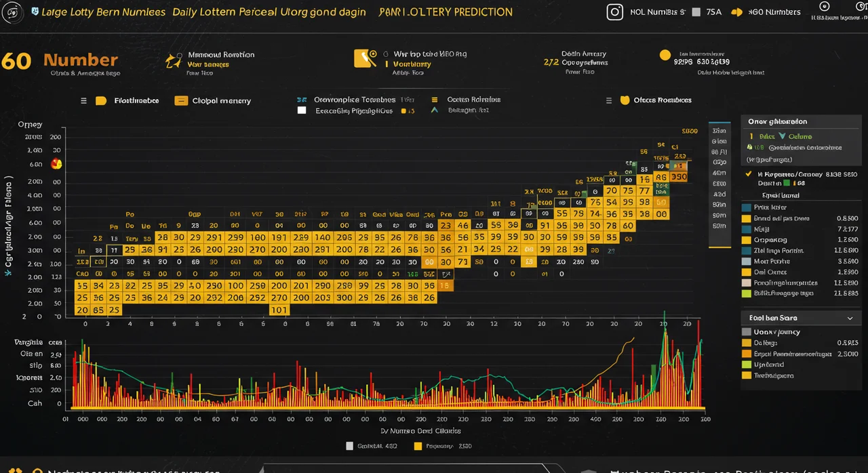Screen dimensions: 868x473
Task: Click the '2.5010' value under 'Eool ben Sare'
Action: point(848,354)
